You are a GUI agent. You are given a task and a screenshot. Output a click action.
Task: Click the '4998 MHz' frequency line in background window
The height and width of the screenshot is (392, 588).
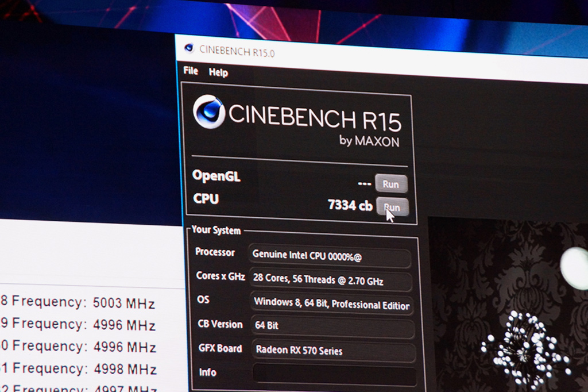point(79,369)
